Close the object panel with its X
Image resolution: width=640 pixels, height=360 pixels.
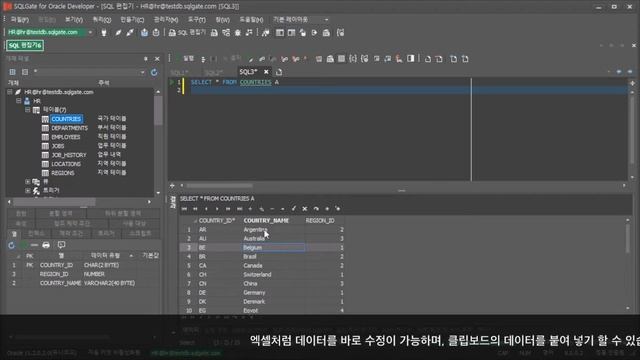tap(157, 59)
